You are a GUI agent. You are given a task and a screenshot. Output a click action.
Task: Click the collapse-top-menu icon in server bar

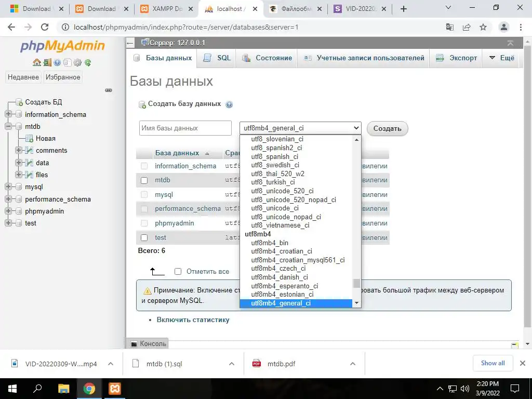(510, 43)
